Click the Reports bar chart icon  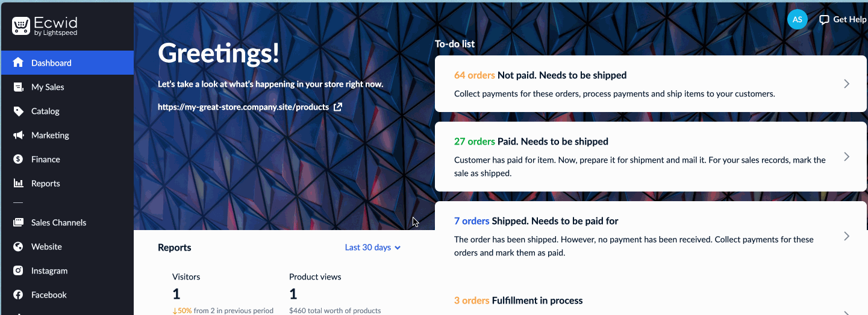click(18, 183)
